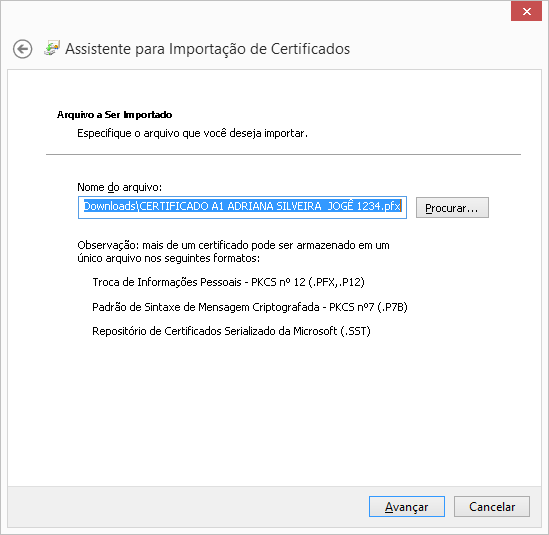Click the Microsoft Serialized Store (.SST) line
The image size is (549, 535).
click(231, 331)
